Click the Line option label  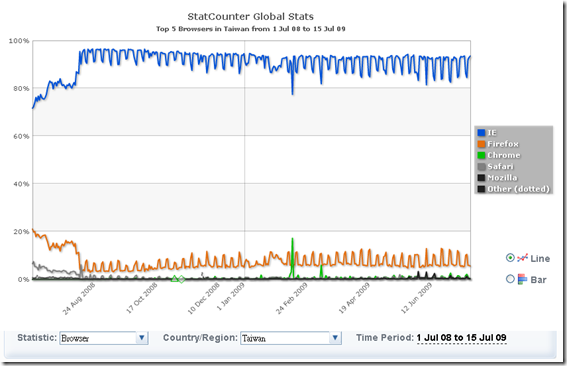[540, 258]
